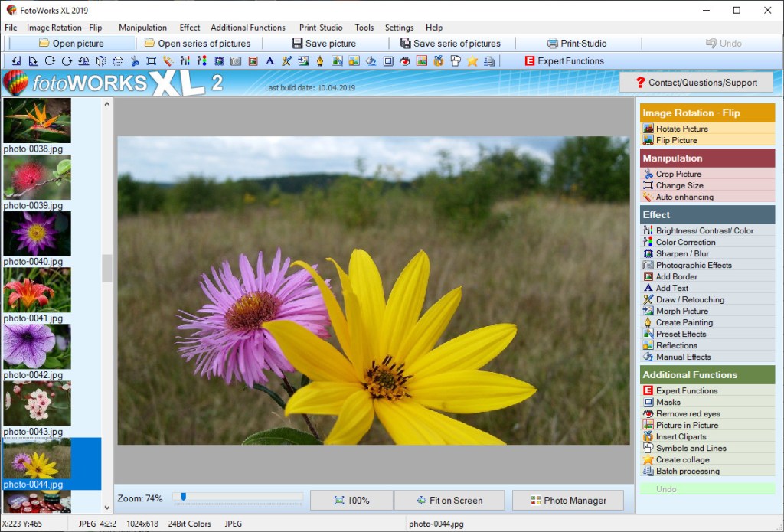Open the Image Rotation - Flip menu
Viewport: 784px width, 532px height.
point(65,28)
